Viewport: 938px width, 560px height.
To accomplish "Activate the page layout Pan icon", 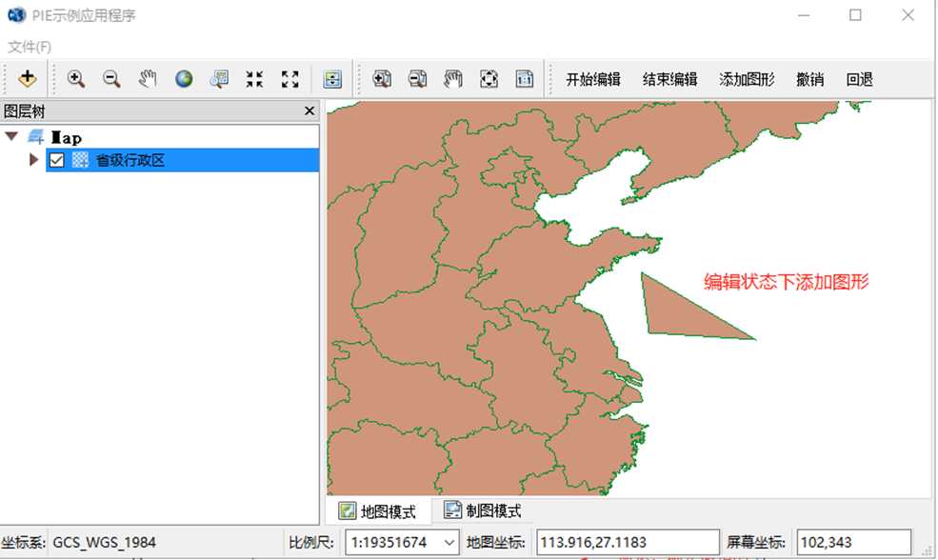I will coord(453,78).
